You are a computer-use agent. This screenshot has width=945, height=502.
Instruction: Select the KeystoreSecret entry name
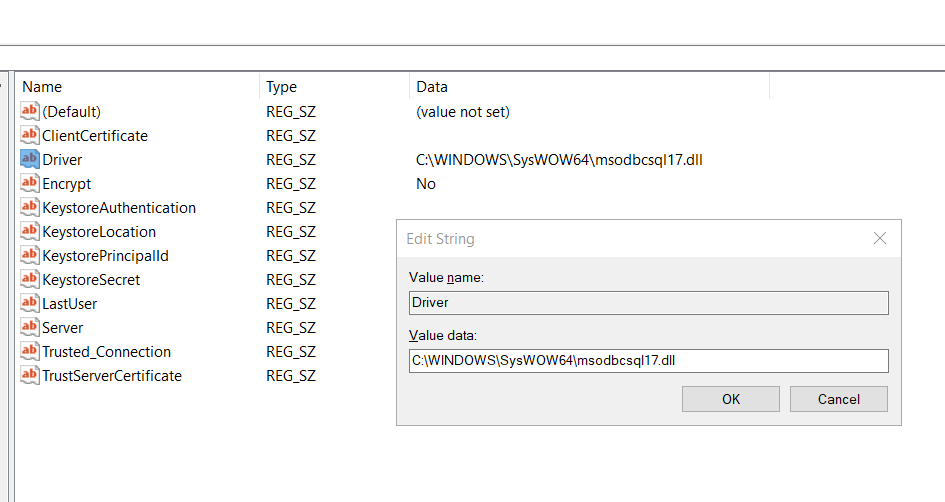click(91, 279)
